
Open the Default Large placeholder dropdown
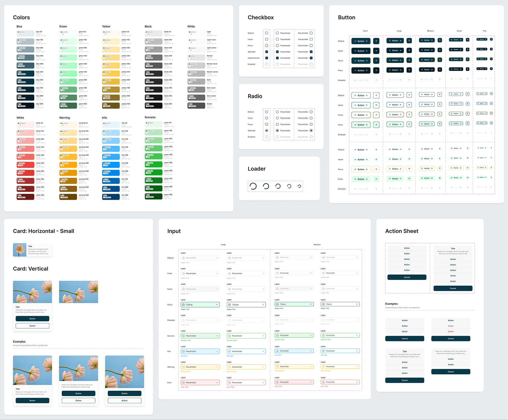[x=217, y=258]
